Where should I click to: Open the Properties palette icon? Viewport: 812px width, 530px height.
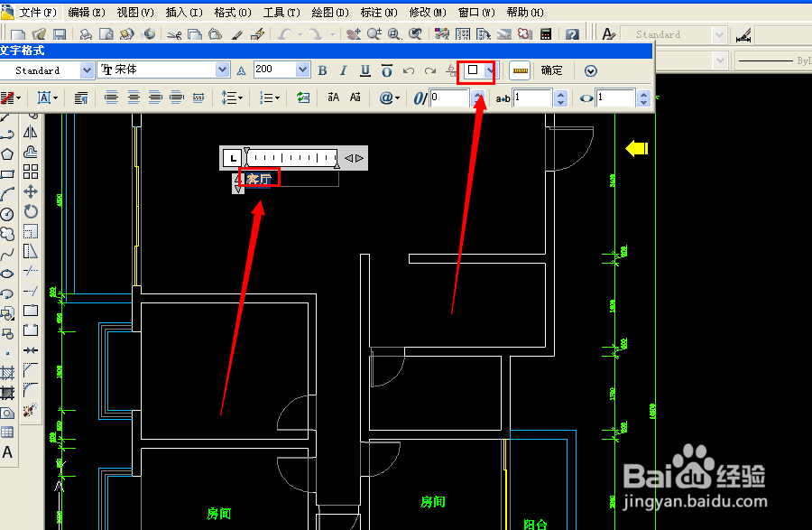(442, 34)
